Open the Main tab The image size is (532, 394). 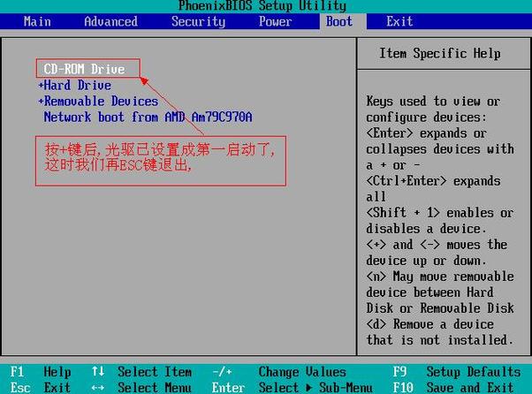tap(36, 21)
